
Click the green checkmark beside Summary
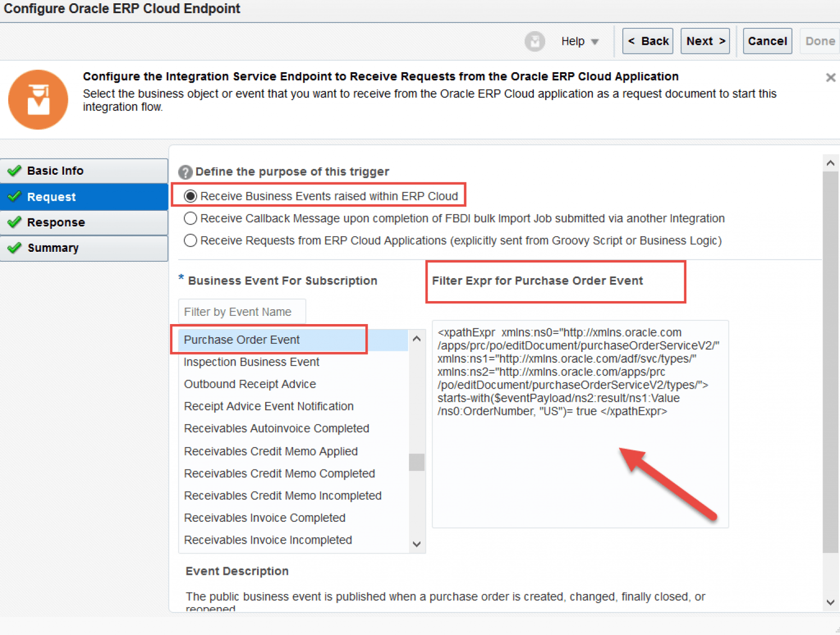(15, 248)
